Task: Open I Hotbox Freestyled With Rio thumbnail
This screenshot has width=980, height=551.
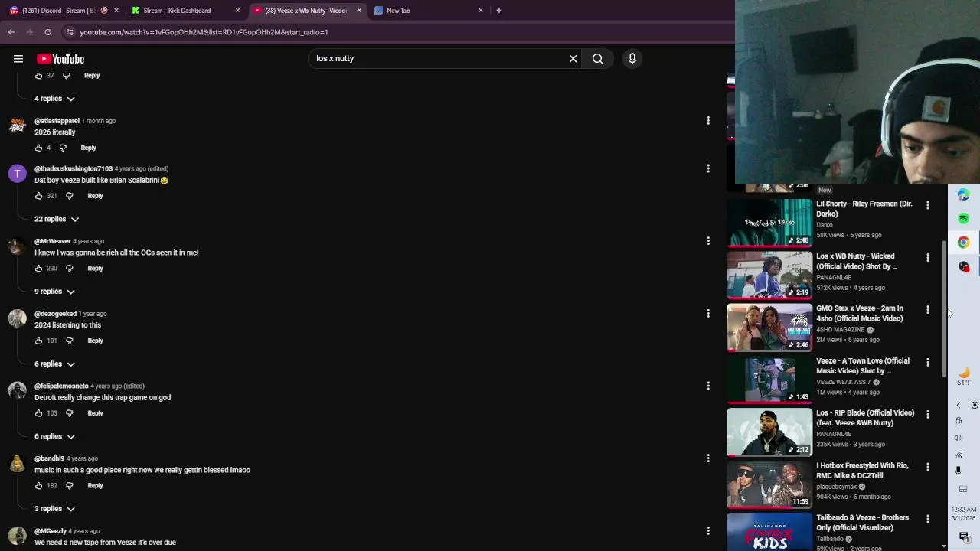Action: pos(769,484)
